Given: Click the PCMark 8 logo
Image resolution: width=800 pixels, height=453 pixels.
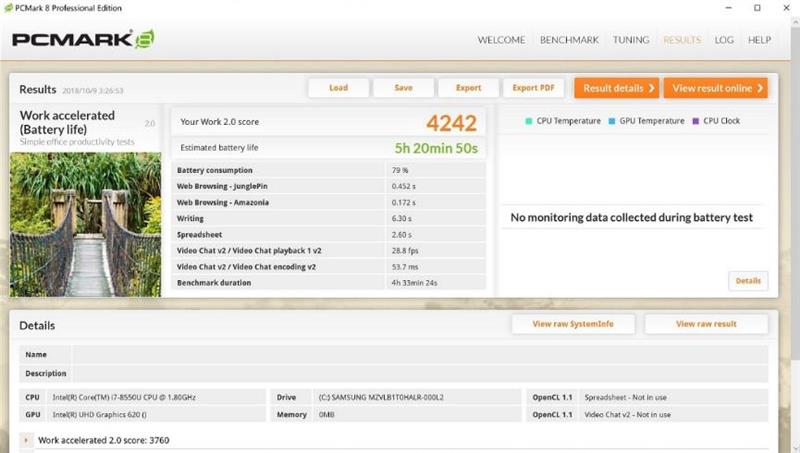Looking at the screenshot, I should coord(83,39).
